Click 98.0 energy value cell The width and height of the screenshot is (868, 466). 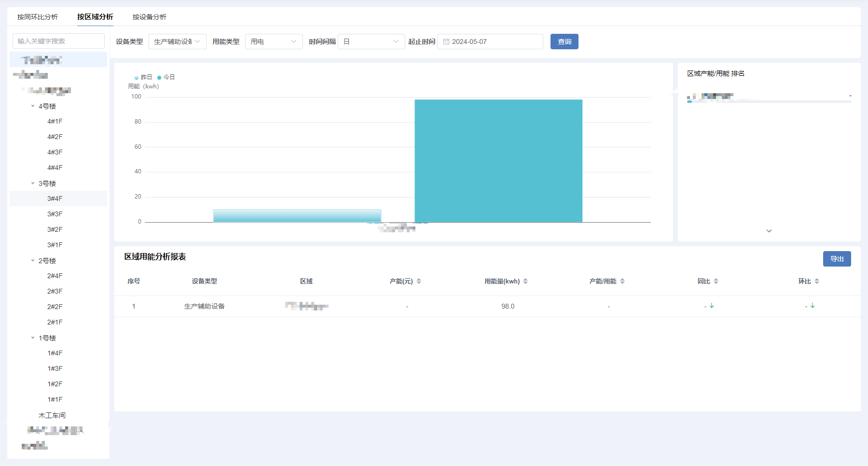coord(508,306)
